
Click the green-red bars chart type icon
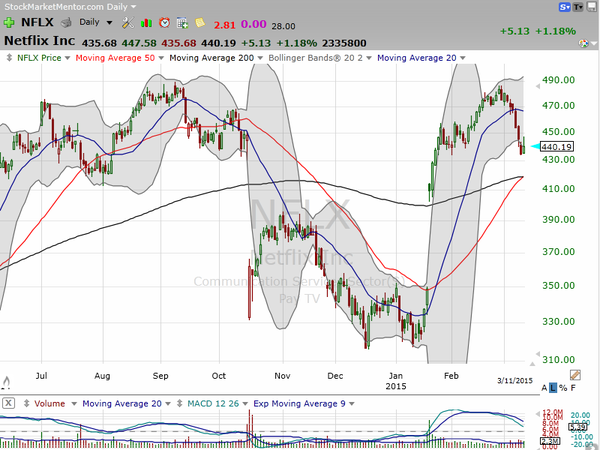click(146, 23)
